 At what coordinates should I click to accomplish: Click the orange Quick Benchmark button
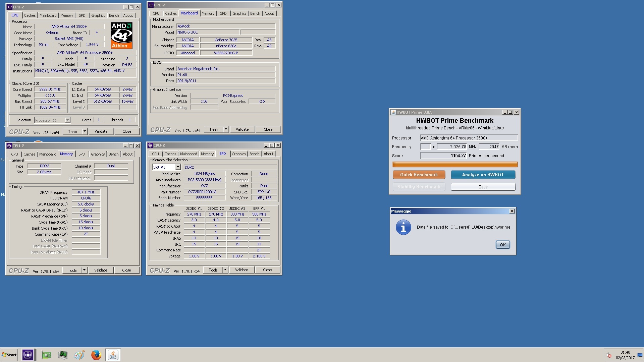[x=419, y=175]
